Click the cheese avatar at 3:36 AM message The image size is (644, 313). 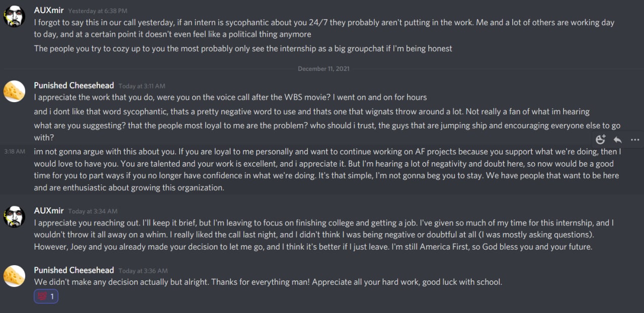(15, 276)
